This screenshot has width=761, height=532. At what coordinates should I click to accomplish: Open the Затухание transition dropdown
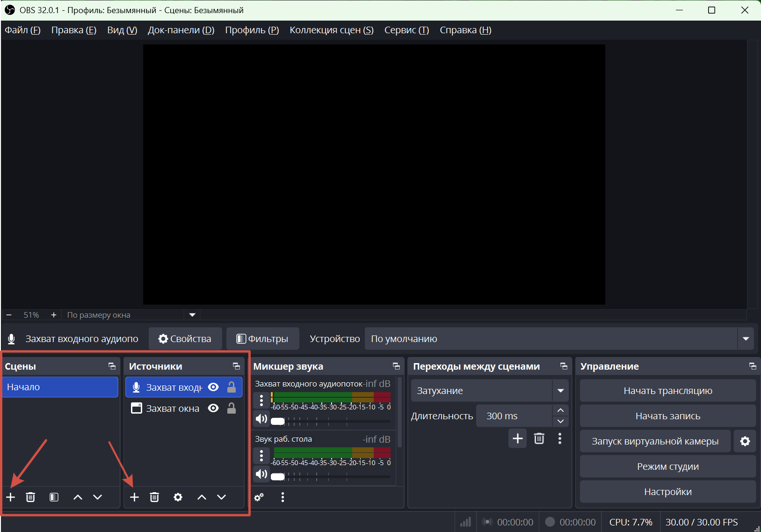click(x=560, y=391)
